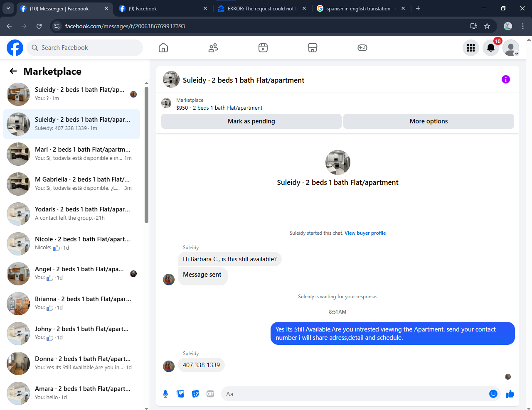The height and width of the screenshot is (410, 532).
Task: Open the Chrome three-dot menu
Action: coord(523,26)
